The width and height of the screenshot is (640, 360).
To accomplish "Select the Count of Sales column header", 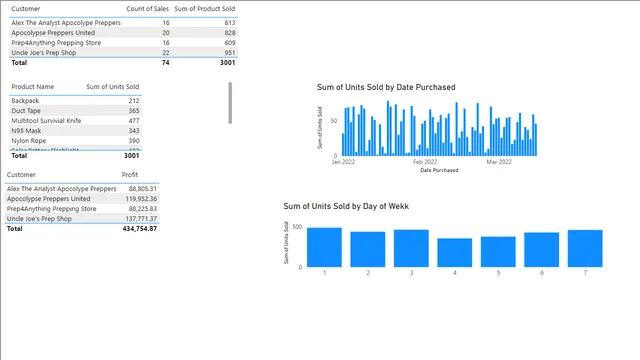I will point(147,9).
